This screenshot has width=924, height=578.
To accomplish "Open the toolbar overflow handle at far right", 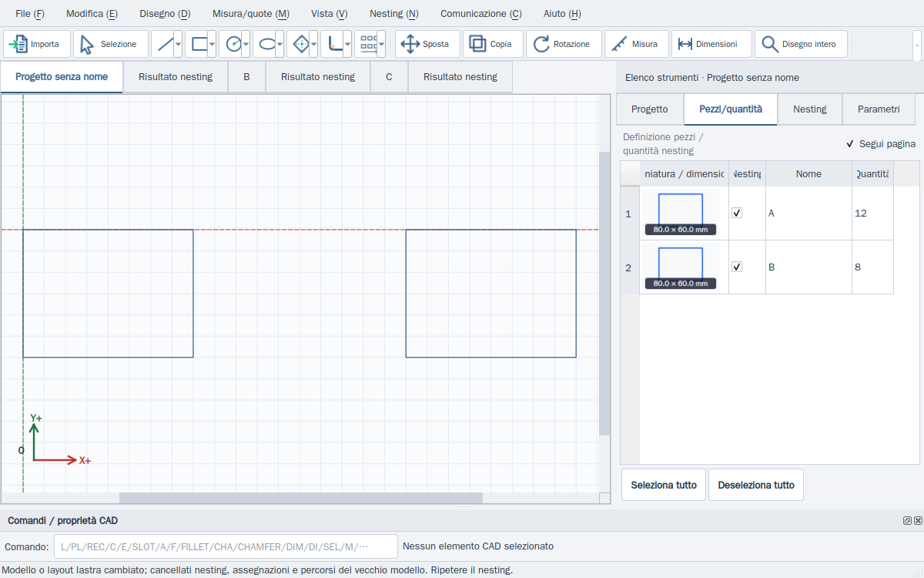I will click(x=917, y=44).
